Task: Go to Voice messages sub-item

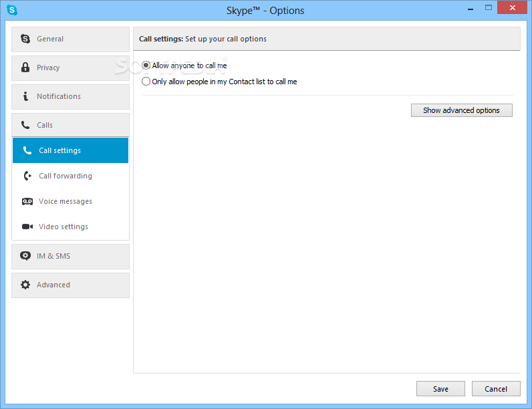Action: coord(71,201)
